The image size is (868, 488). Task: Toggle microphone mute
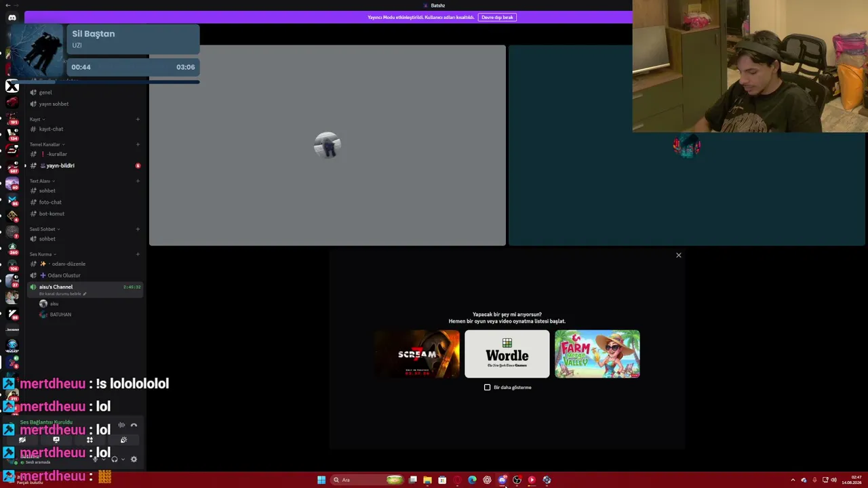pyautogui.click(x=94, y=459)
